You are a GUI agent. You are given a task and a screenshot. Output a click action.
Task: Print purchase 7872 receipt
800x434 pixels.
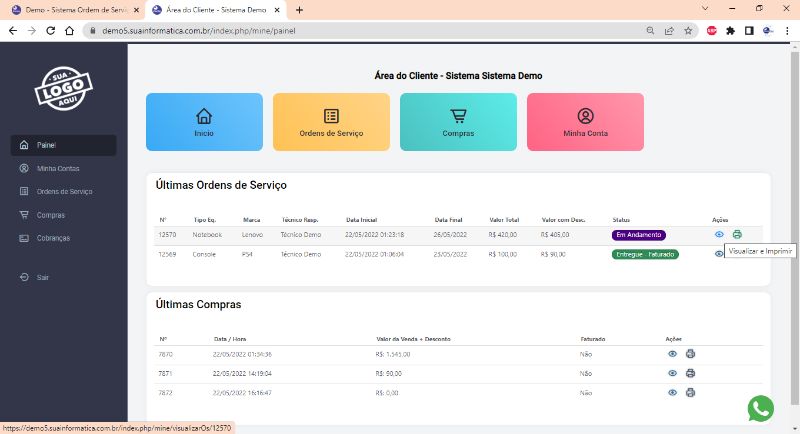690,392
